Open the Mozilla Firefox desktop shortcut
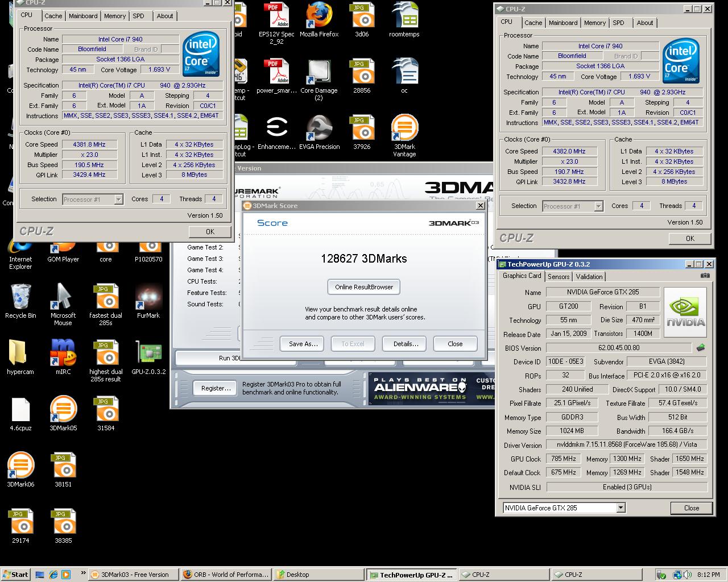This screenshot has height=582, width=728. point(319,20)
